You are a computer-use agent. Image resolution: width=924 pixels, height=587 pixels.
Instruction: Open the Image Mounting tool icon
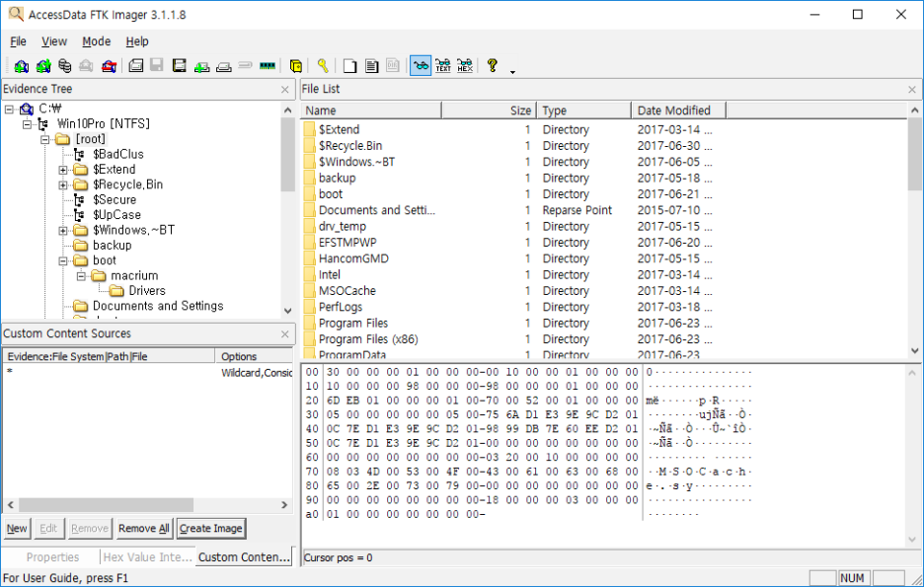[x=65, y=65]
